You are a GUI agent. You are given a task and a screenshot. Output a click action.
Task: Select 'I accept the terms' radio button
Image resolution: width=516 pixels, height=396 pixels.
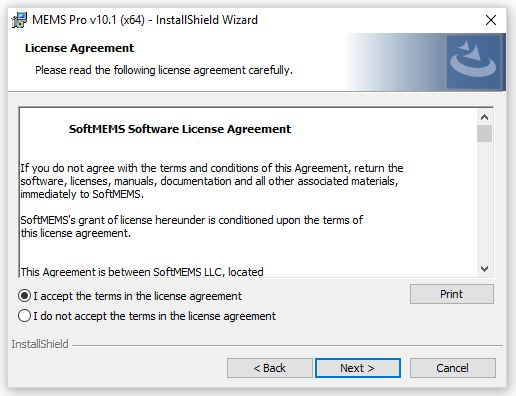point(25,296)
